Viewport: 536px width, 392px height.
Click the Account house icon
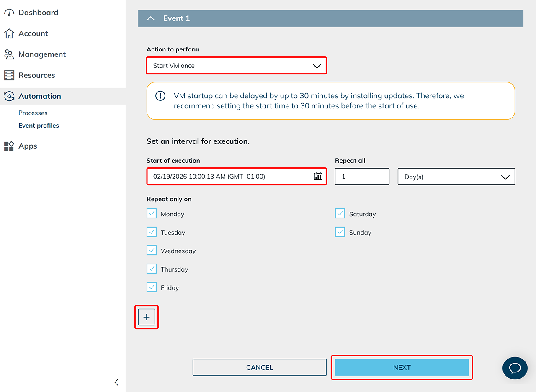[9, 33]
